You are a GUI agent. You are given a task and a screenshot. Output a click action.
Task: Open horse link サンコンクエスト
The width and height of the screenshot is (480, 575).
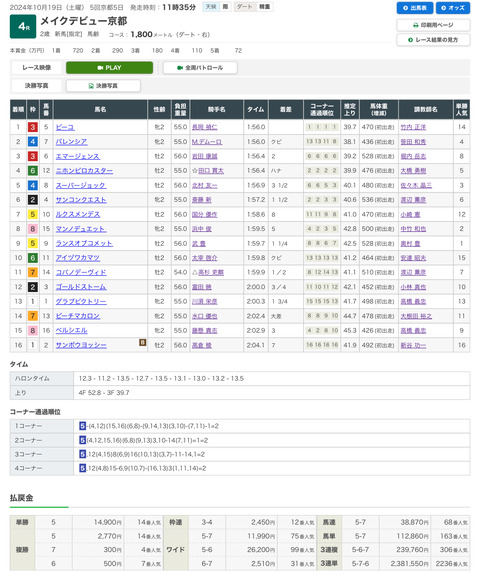point(81,200)
